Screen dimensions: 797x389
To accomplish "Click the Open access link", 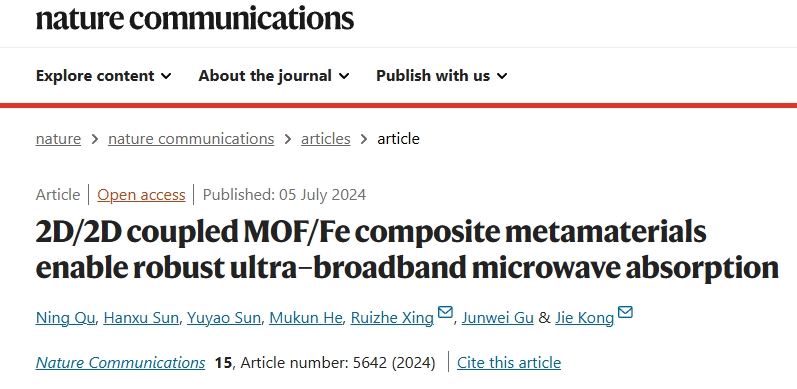I will pos(141,195).
